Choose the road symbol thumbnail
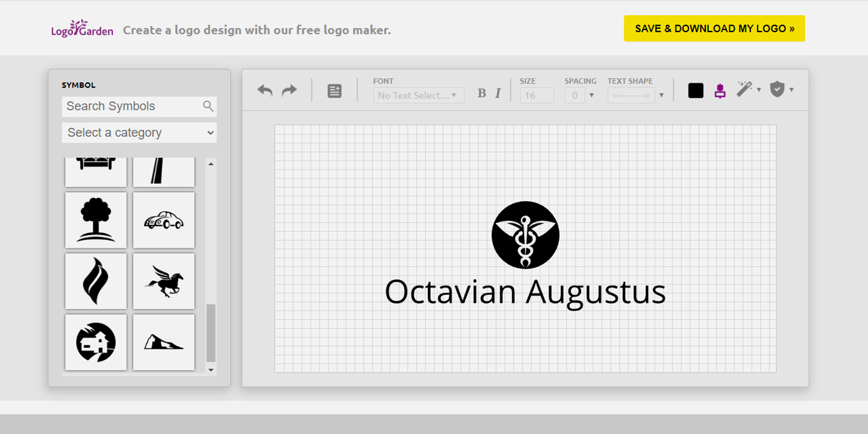This screenshot has height=434, width=868. pos(164,172)
